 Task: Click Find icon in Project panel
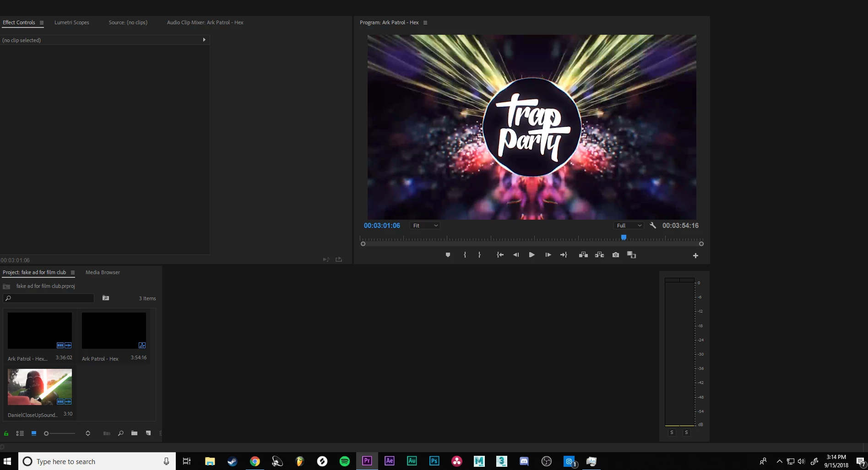pyautogui.click(x=121, y=433)
